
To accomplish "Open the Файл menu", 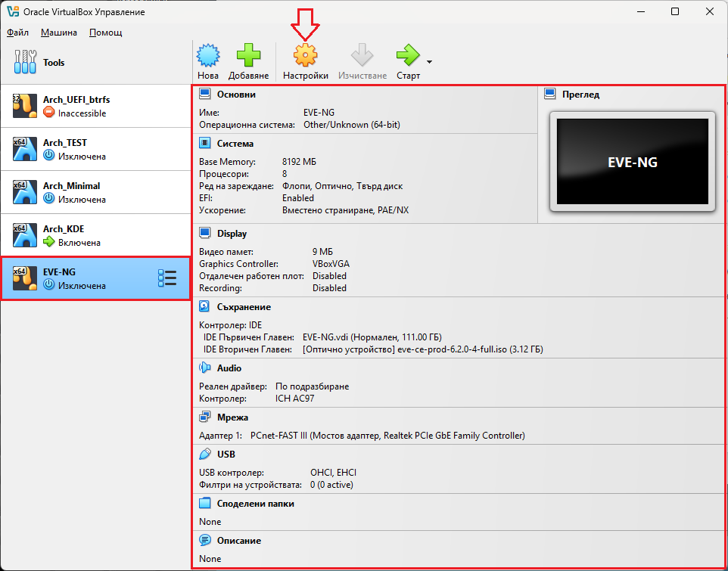I will point(17,33).
